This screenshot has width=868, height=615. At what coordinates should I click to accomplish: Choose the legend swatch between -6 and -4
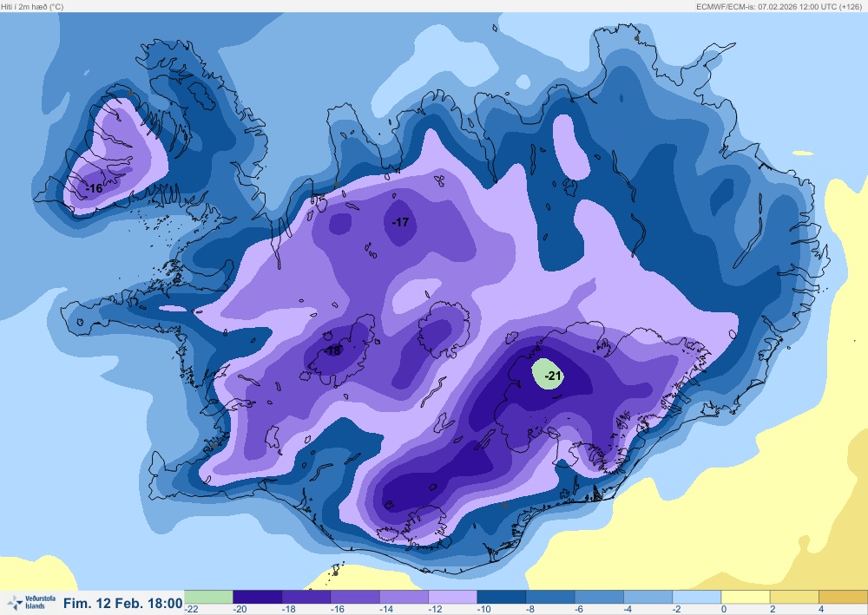tap(599, 597)
